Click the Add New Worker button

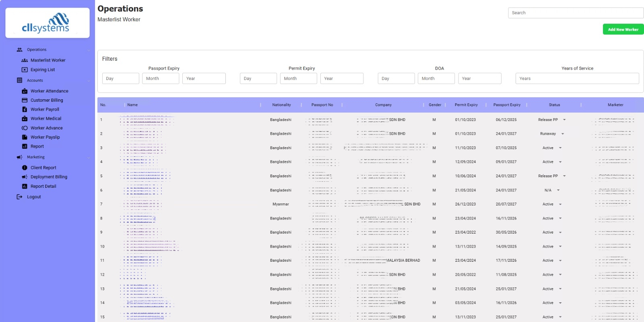click(x=623, y=29)
